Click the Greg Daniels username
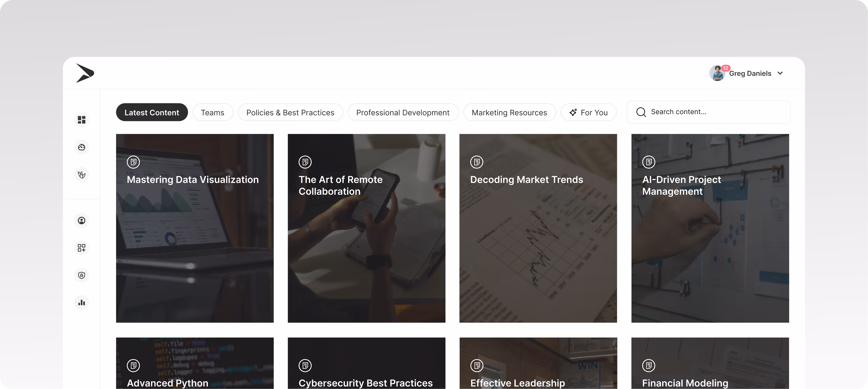Screen dimensions: 868x389 coord(750,74)
